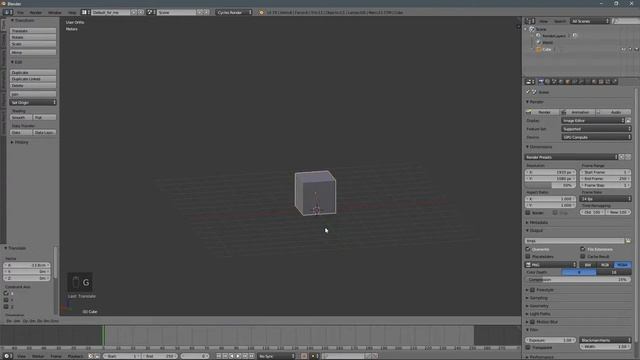The height and width of the screenshot is (360, 640).
Task: Click the outliner editor type icon
Action: tap(529, 21)
